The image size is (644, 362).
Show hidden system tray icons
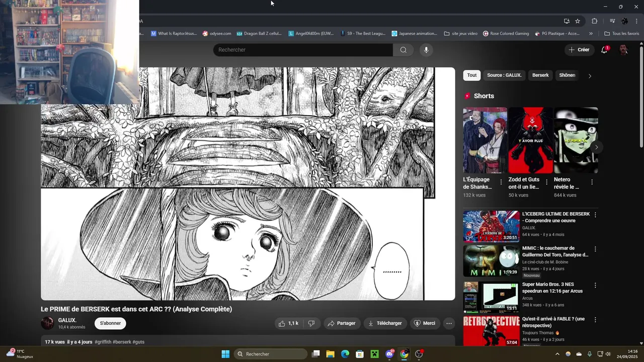point(557,354)
